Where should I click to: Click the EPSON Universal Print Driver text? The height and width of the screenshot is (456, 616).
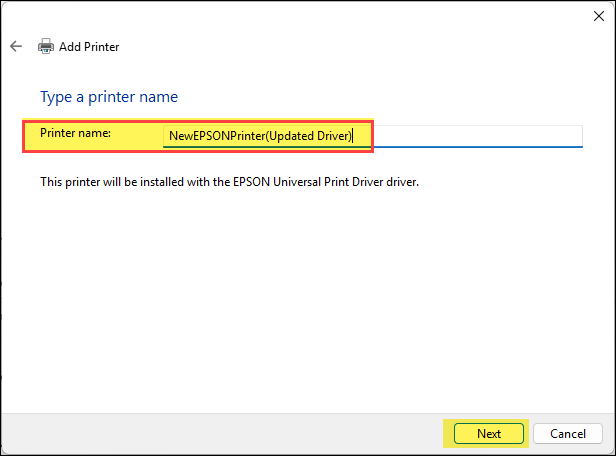308,182
